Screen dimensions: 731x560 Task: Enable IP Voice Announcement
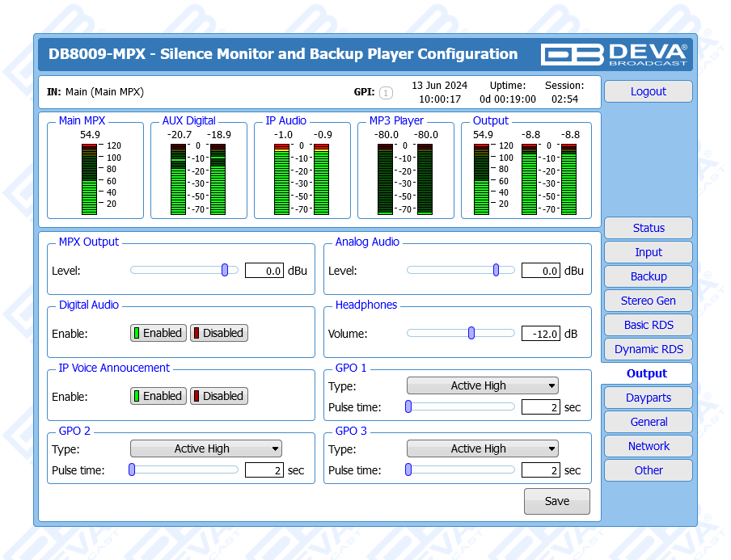click(x=158, y=396)
